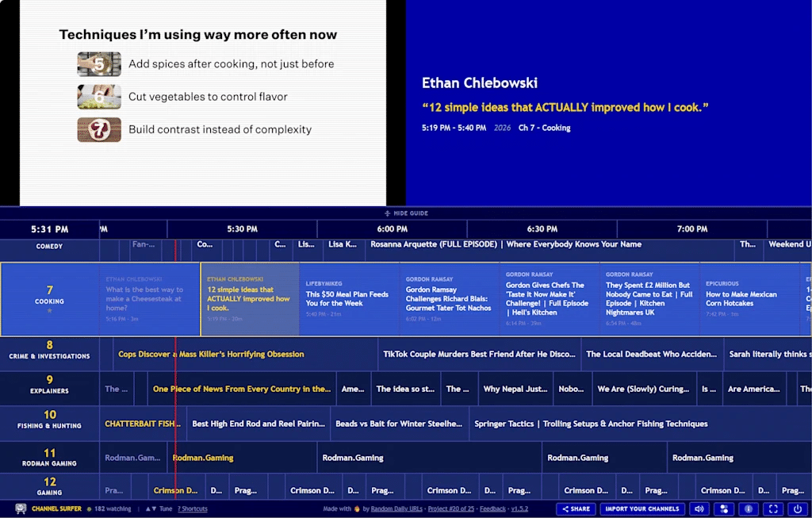
Task: Favorite the Cooking channel with the star
Action: click(x=50, y=312)
